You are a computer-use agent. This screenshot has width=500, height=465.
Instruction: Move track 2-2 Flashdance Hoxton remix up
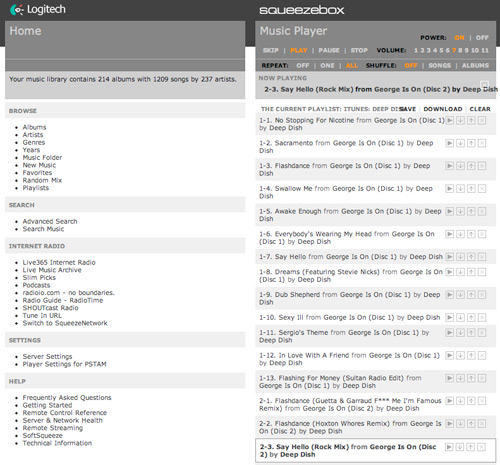pyautogui.click(x=471, y=424)
